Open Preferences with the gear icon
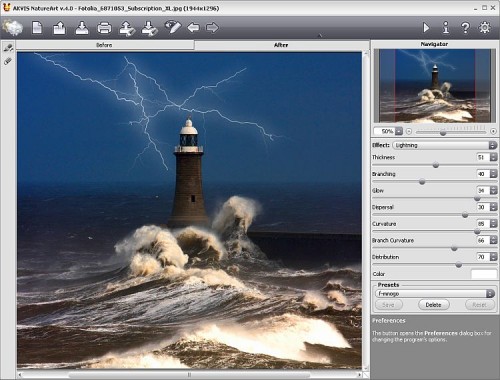Screen dimensions: 500x380 click(x=485, y=28)
